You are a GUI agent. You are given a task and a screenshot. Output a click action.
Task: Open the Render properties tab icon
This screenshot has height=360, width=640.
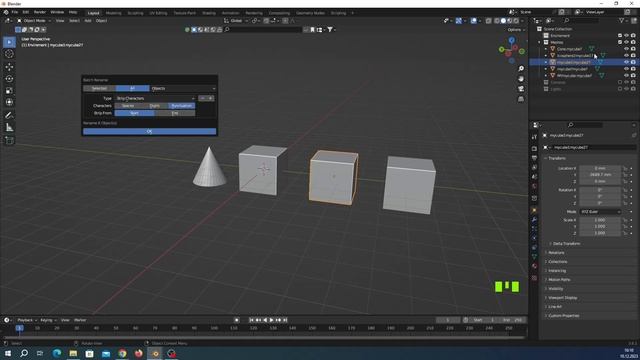534,149
